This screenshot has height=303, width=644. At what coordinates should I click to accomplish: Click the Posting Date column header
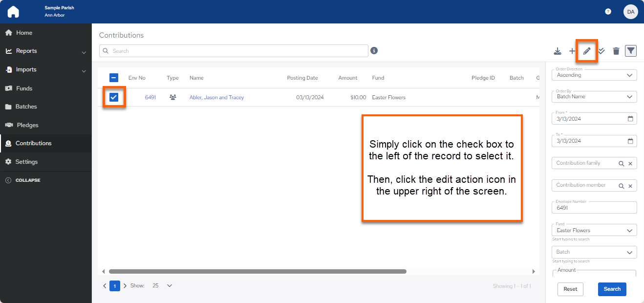point(302,78)
